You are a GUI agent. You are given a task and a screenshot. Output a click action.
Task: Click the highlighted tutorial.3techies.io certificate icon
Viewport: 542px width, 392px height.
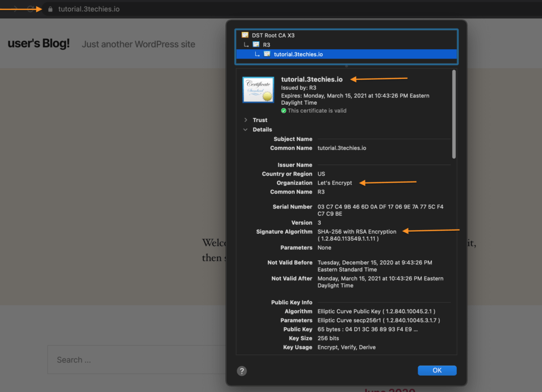pos(267,54)
